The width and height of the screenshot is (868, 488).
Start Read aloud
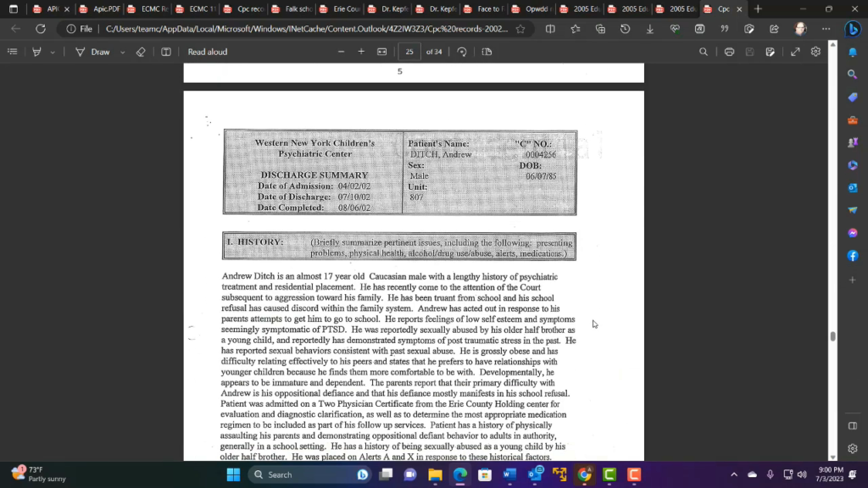pos(207,52)
